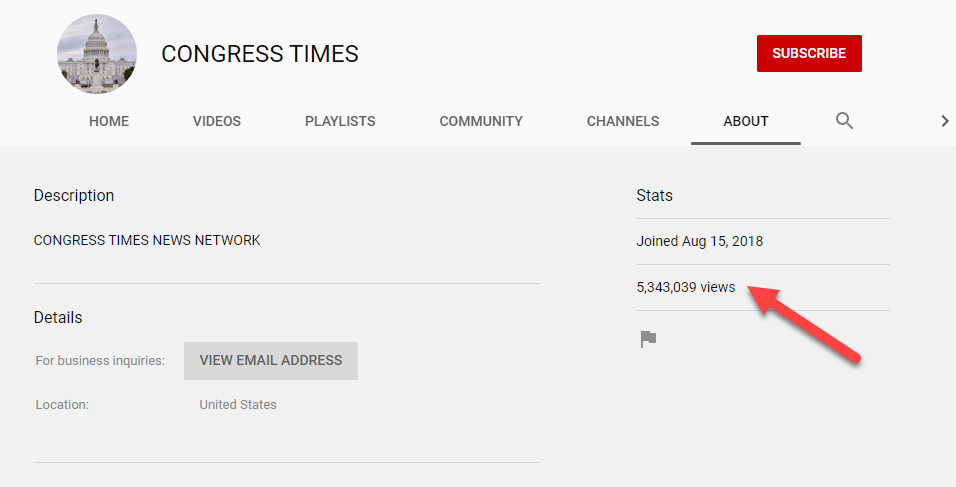Open the Playlists tab
Viewport: 956px width, 487px height.
pyautogui.click(x=340, y=121)
